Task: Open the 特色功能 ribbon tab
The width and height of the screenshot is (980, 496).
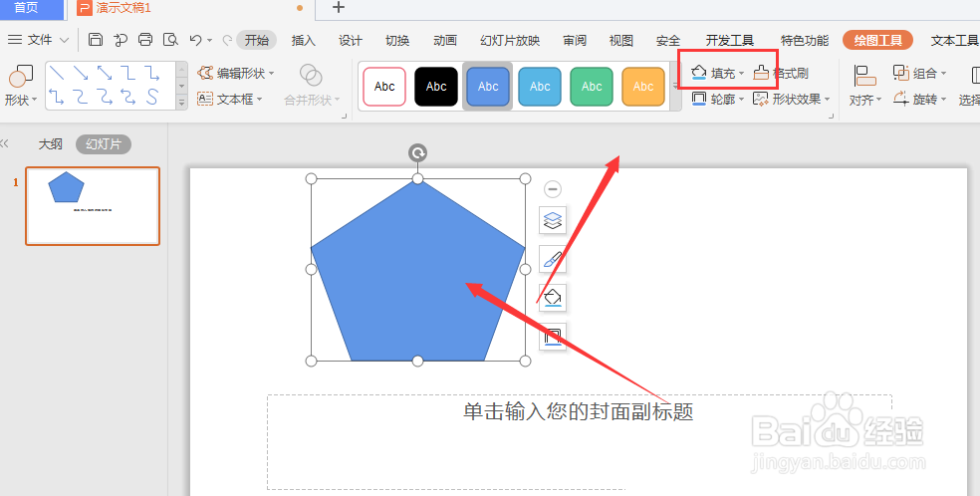Action: click(805, 41)
